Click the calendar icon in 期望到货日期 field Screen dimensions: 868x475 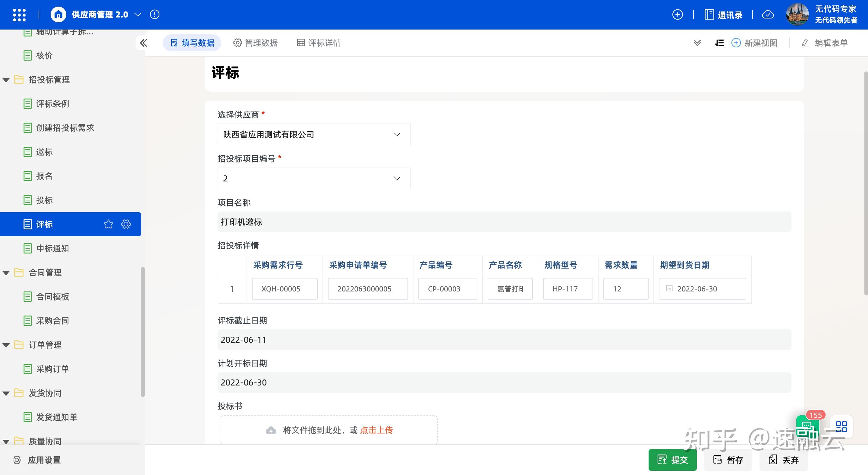coord(669,289)
